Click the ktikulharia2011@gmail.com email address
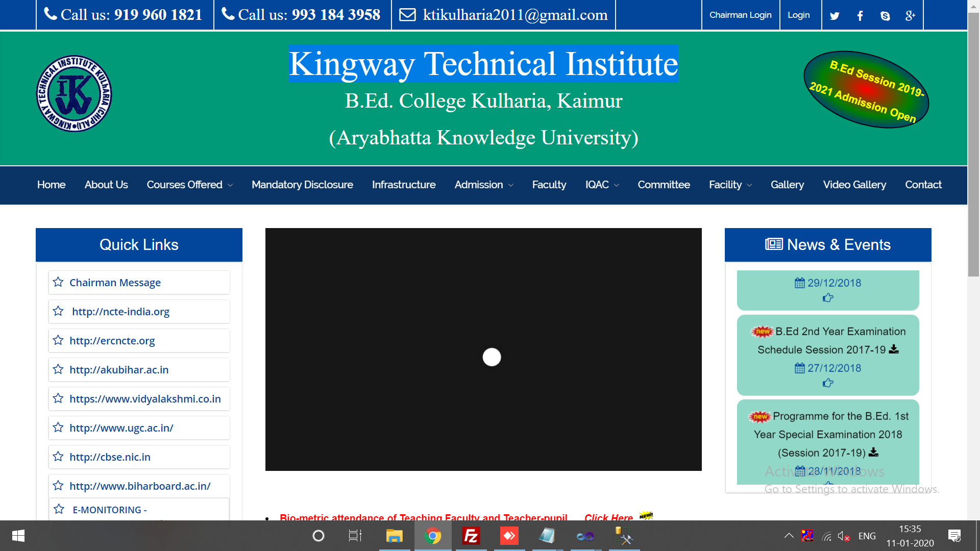 click(515, 15)
